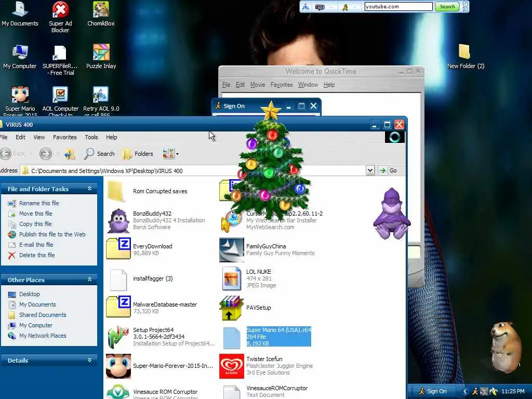Viewport: 532px width, 399px height.
Task: Go to Shared Documents in Other Places
Action: [x=43, y=315]
